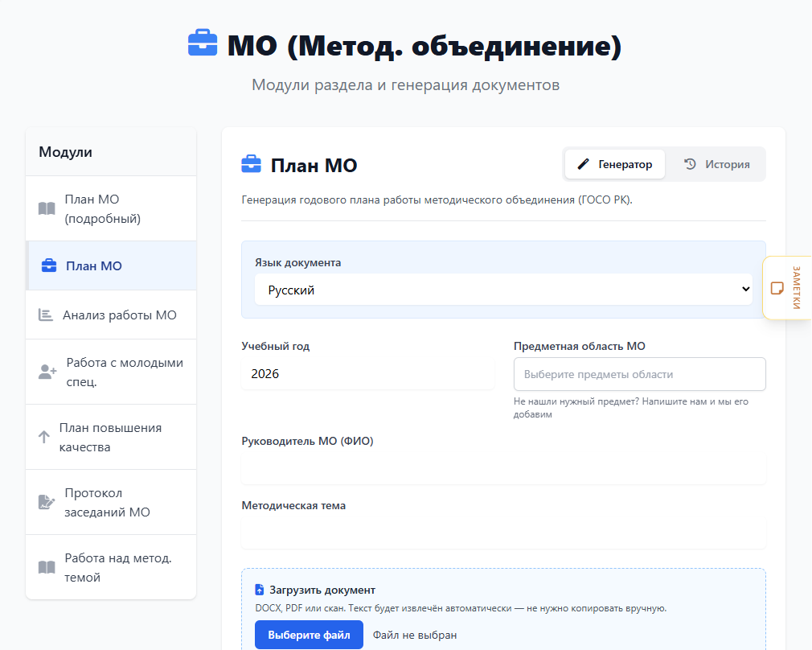The width and height of the screenshot is (812, 650).
Task: Click the pencil icon on the Генератор tab
Action: (x=583, y=164)
